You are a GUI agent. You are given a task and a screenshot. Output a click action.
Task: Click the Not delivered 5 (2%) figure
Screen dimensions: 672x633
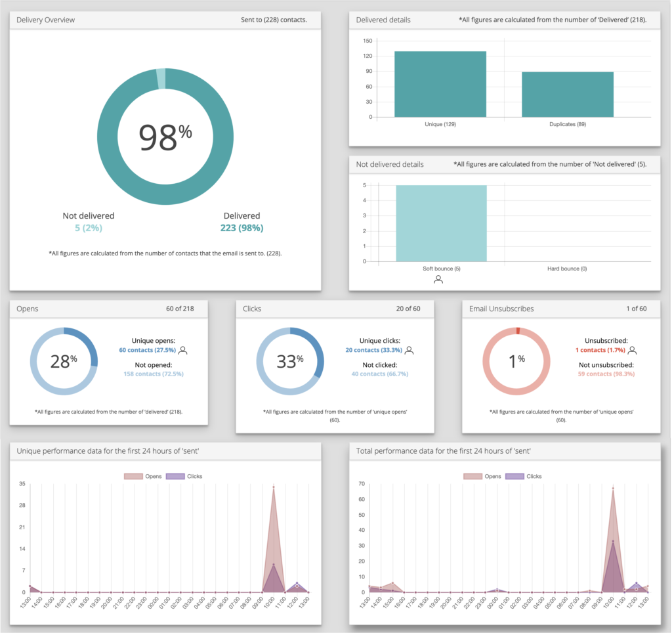tap(89, 228)
